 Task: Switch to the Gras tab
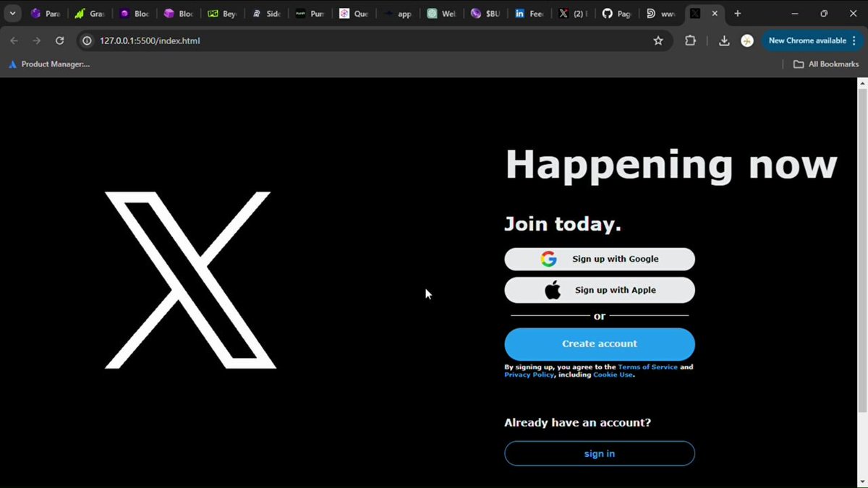pos(90,13)
